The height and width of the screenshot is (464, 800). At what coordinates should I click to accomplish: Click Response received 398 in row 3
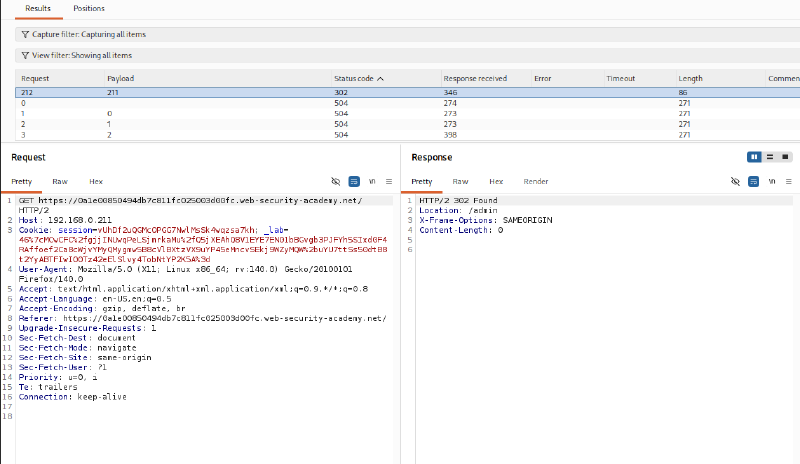click(x=450, y=135)
